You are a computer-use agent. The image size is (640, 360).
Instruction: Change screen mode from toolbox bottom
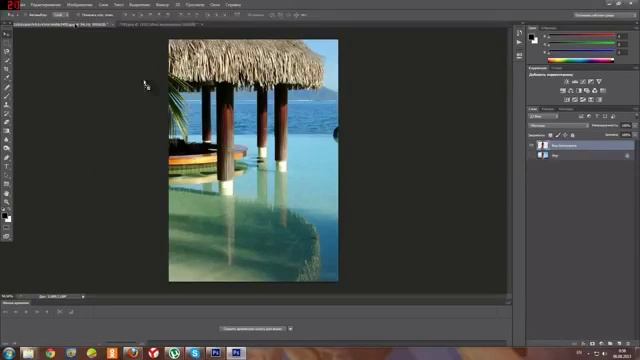[x=7, y=236]
